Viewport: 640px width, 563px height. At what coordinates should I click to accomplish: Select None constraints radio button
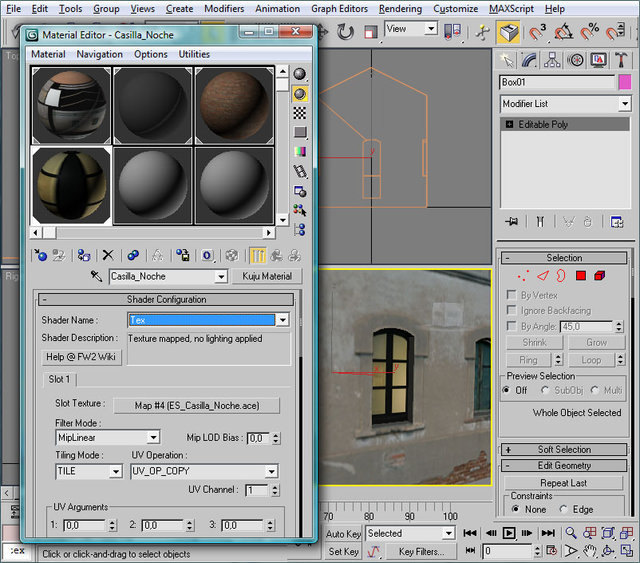516,509
